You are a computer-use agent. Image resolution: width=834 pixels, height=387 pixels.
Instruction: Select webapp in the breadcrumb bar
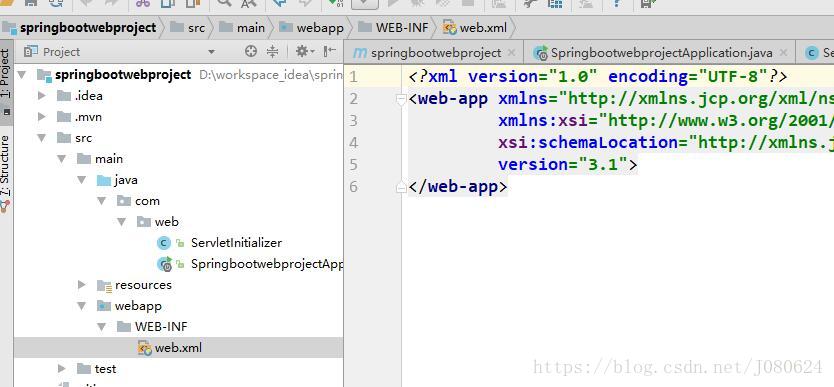tap(312, 28)
